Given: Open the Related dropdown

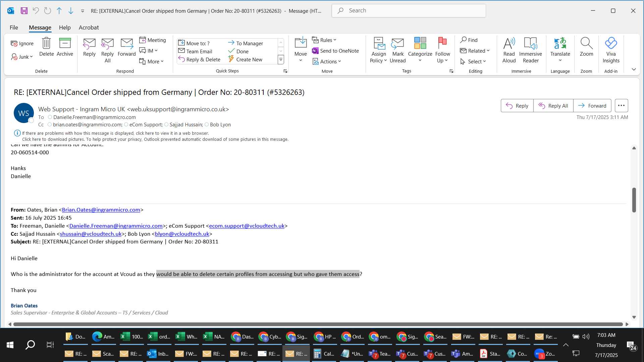Looking at the screenshot, I should coord(475,51).
